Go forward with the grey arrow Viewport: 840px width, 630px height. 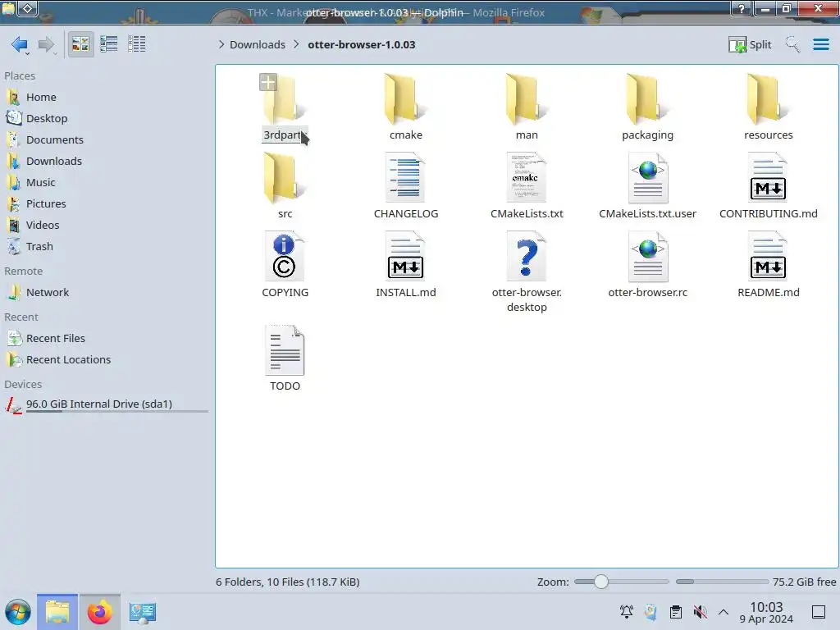coord(47,44)
